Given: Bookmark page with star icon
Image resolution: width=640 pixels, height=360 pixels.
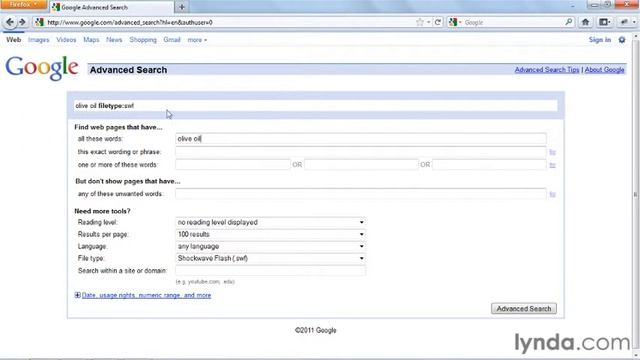Looking at the screenshot, I should 420,22.
